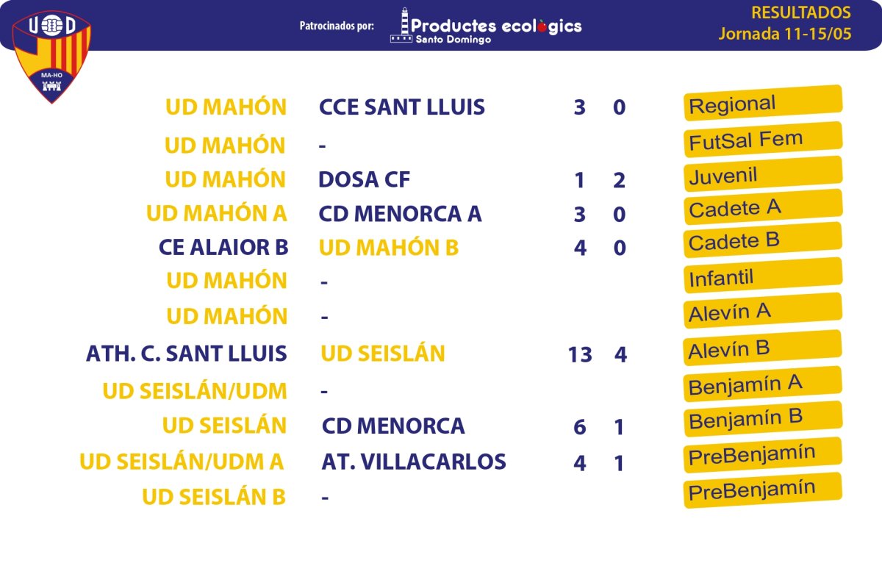Select the FutSal Fem category label
The image size is (882, 588).
coord(763,139)
